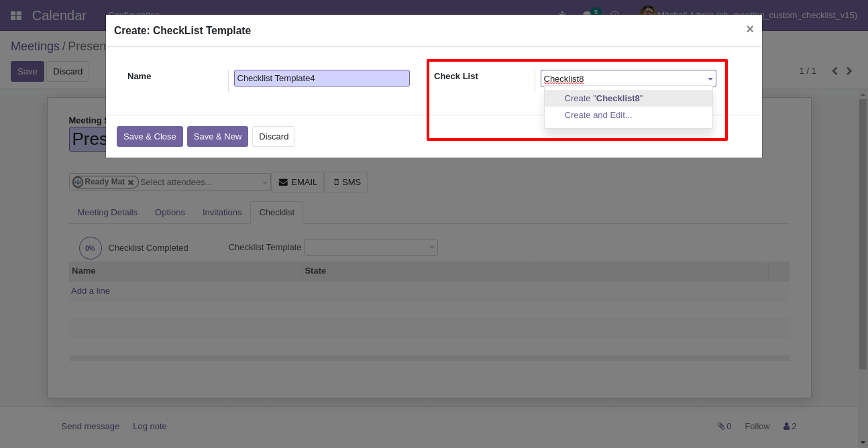Click the 0% checklist progress circle

[x=91, y=248]
